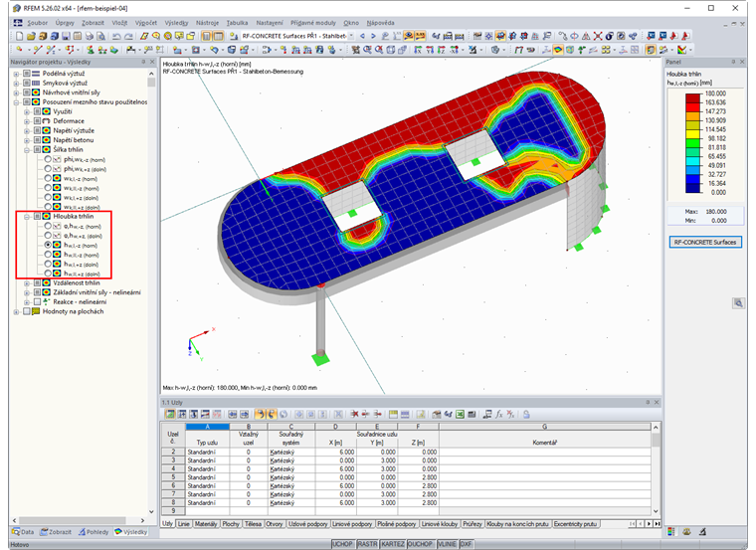Click the red X delete icon in top toolbar
Image resolution: width=756 pixels, height=550 pixels.
click(x=598, y=36)
